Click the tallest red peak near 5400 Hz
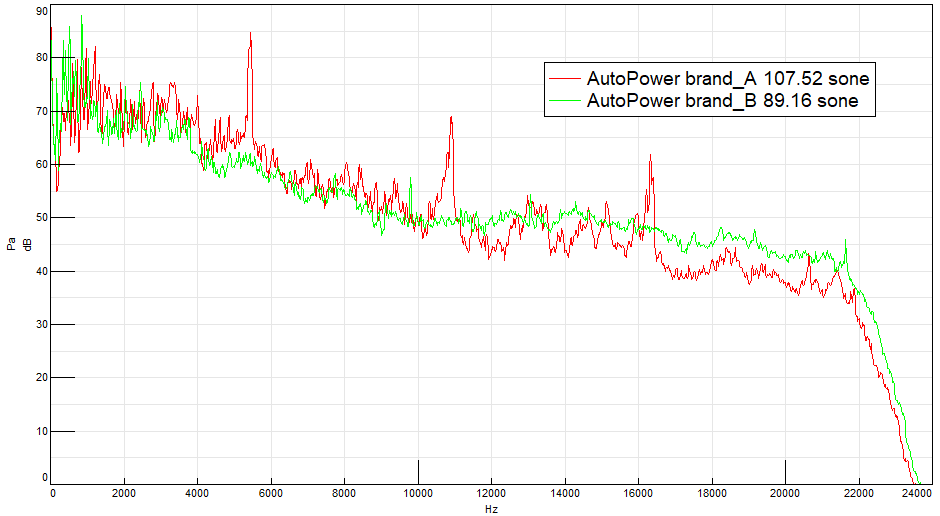 pyautogui.click(x=250, y=34)
